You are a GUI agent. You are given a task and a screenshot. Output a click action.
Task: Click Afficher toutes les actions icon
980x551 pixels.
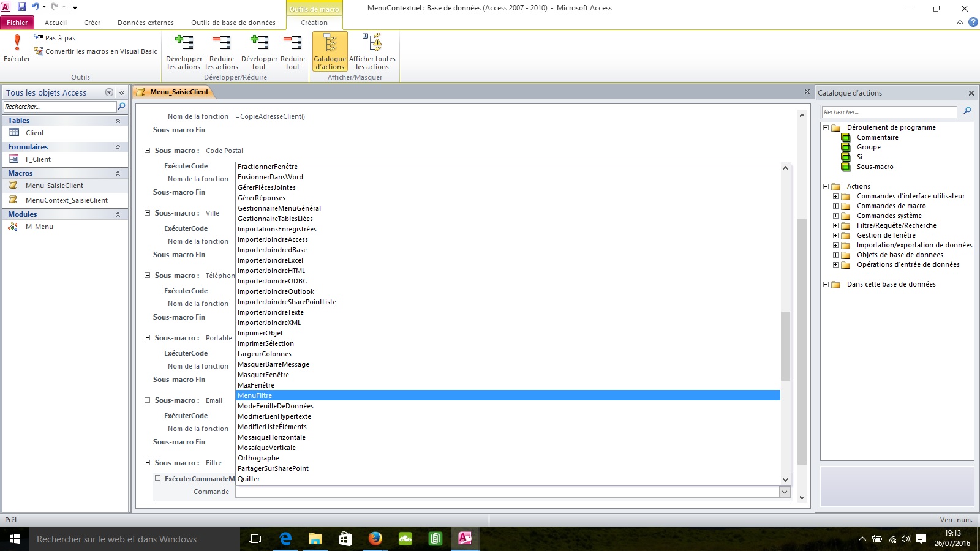click(372, 52)
